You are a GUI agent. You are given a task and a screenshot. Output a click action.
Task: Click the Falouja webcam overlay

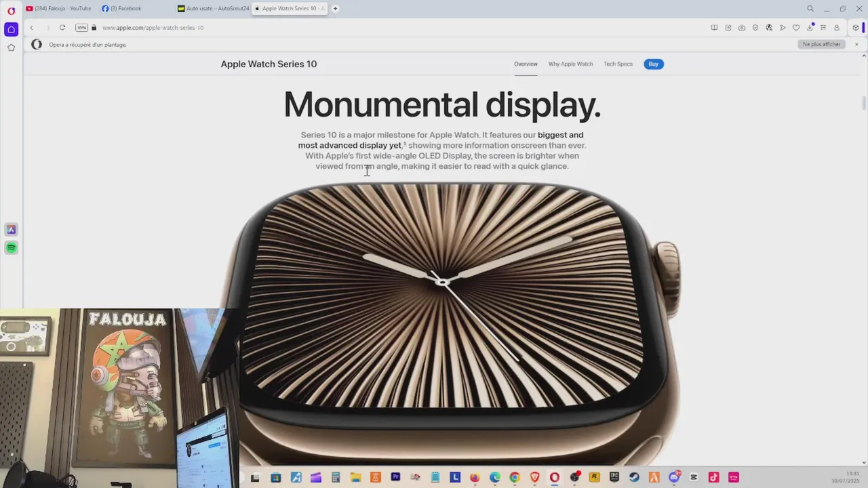point(119,398)
